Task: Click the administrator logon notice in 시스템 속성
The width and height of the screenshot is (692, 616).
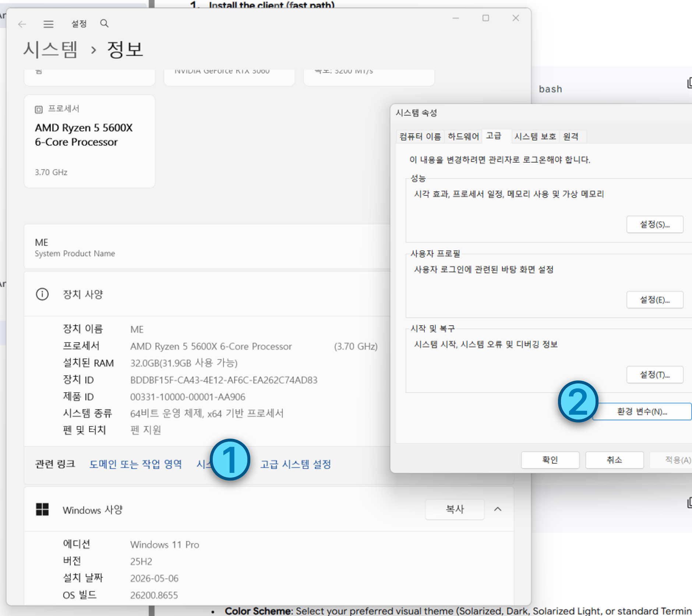Action: (x=500, y=160)
